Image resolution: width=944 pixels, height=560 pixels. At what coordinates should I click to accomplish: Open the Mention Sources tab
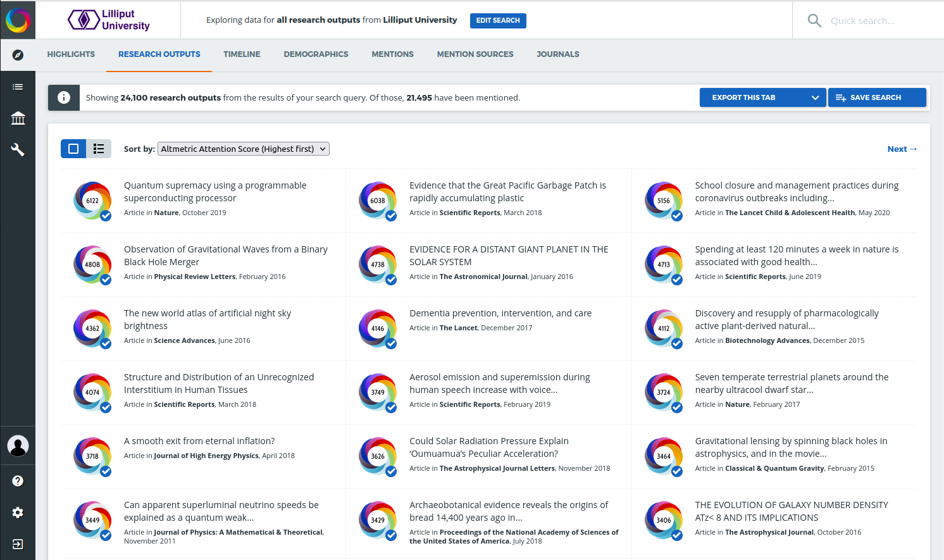pyautogui.click(x=475, y=54)
